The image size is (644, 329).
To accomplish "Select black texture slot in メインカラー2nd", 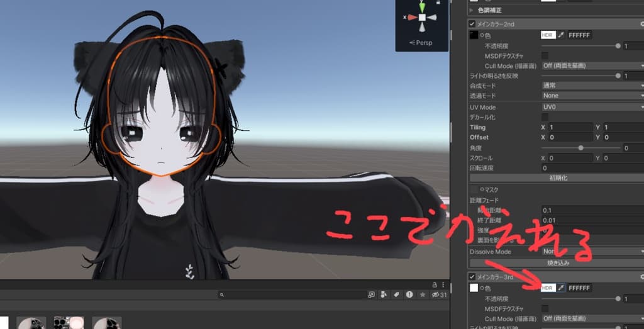I will [x=474, y=35].
